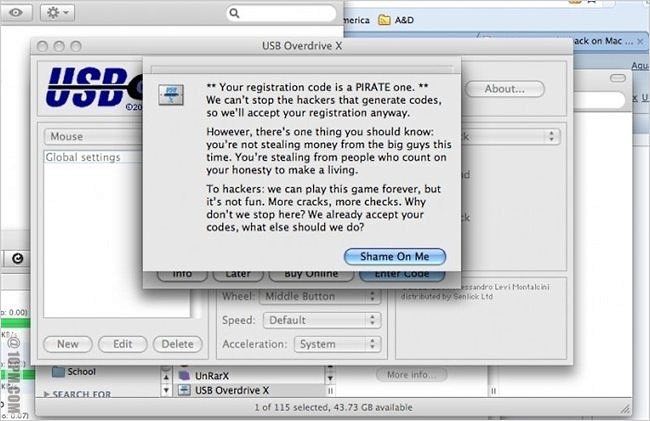
Task: Open the About... dialog button
Action: (504, 89)
